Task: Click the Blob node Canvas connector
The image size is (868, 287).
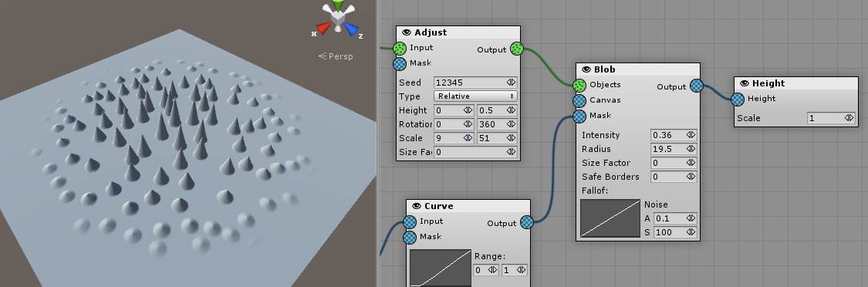Action: pos(579,101)
